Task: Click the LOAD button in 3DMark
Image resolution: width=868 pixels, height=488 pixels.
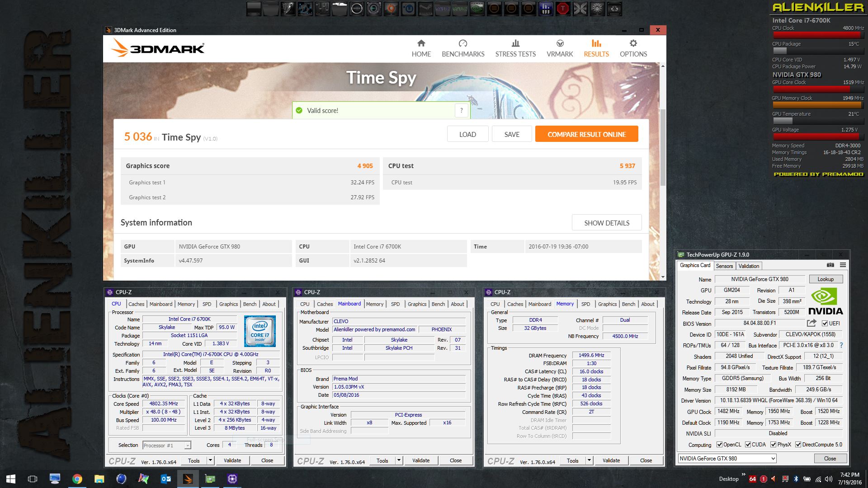Action: click(467, 134)
